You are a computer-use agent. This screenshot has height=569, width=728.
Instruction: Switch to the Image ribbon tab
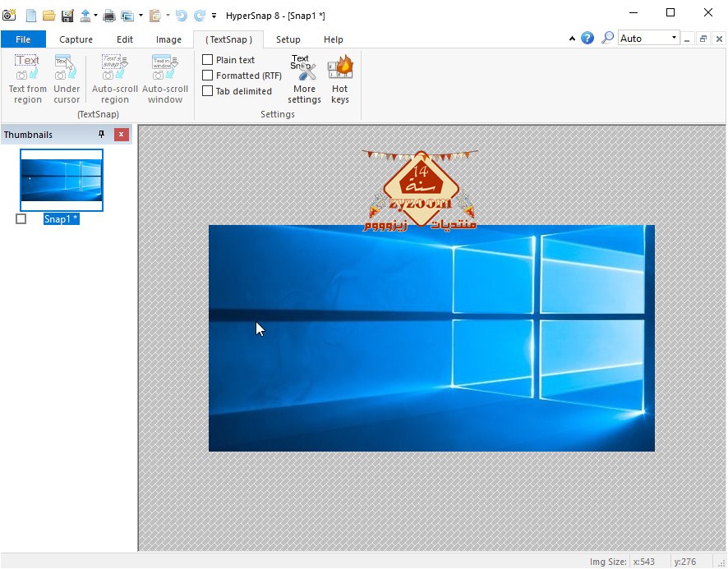(168, 39)
